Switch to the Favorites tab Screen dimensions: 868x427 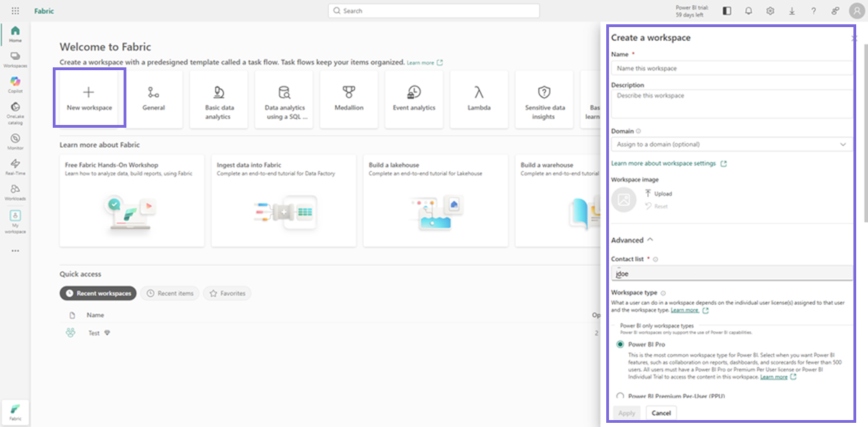pyautogui.click(x=227, y=293)
